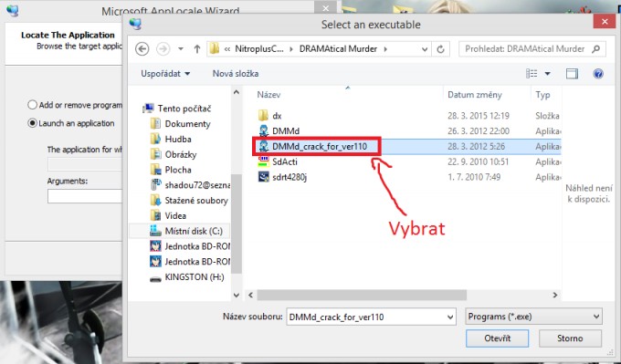The width and height of the screenshot is (621, 364).
Task: Click the date 1. 7. 2010 7:49
Action: (474, 177)
